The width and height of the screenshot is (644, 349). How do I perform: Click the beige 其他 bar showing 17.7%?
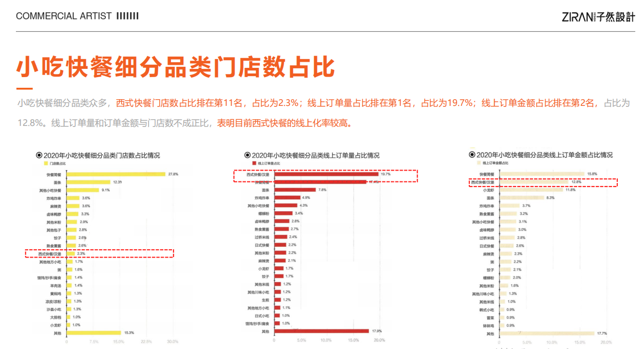coord(547,334)
